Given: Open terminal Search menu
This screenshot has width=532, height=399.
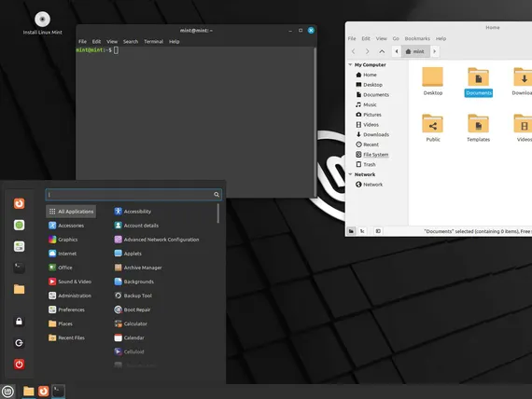Looking at the screenshot, I should click(131, 41).
